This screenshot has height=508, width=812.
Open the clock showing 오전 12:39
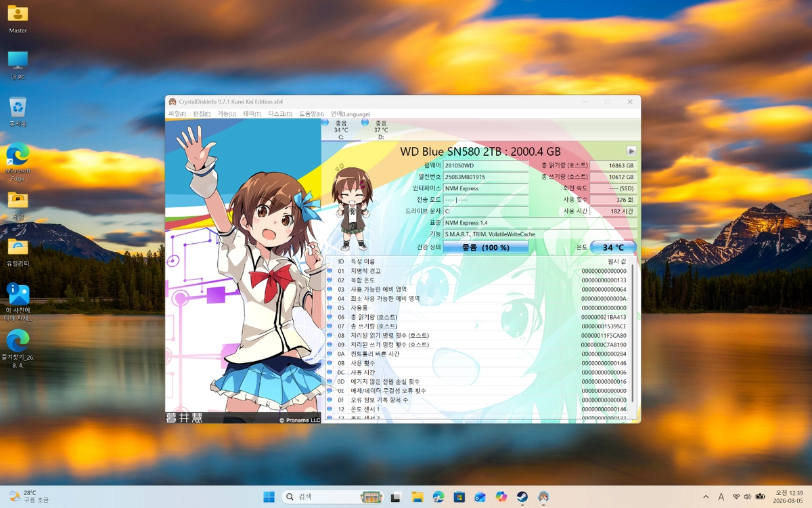788,496
